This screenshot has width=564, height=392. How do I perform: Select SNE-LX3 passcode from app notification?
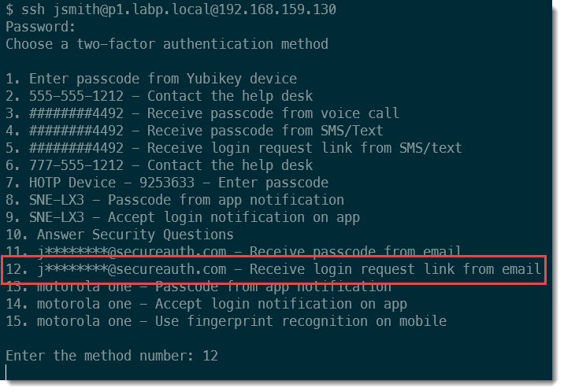(x=175, y=200)
